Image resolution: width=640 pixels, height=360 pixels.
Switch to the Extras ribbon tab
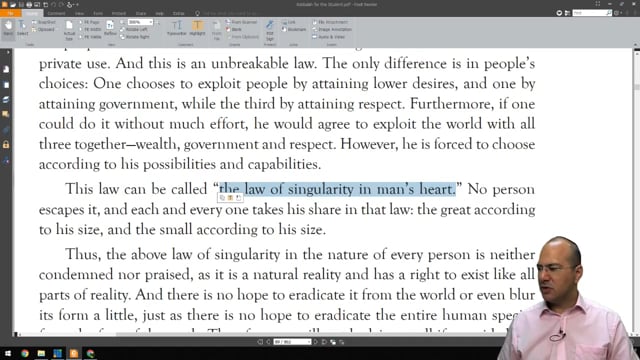(x=178, y=13)
